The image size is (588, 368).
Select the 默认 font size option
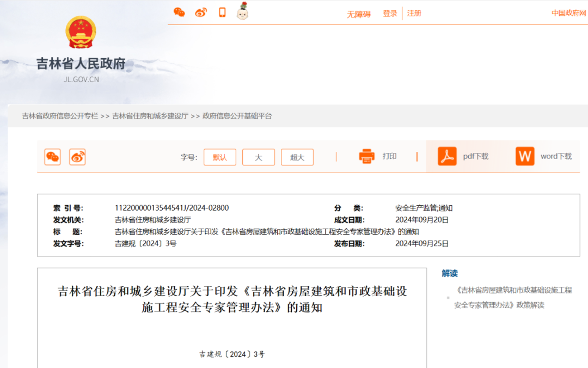point(219,156)
